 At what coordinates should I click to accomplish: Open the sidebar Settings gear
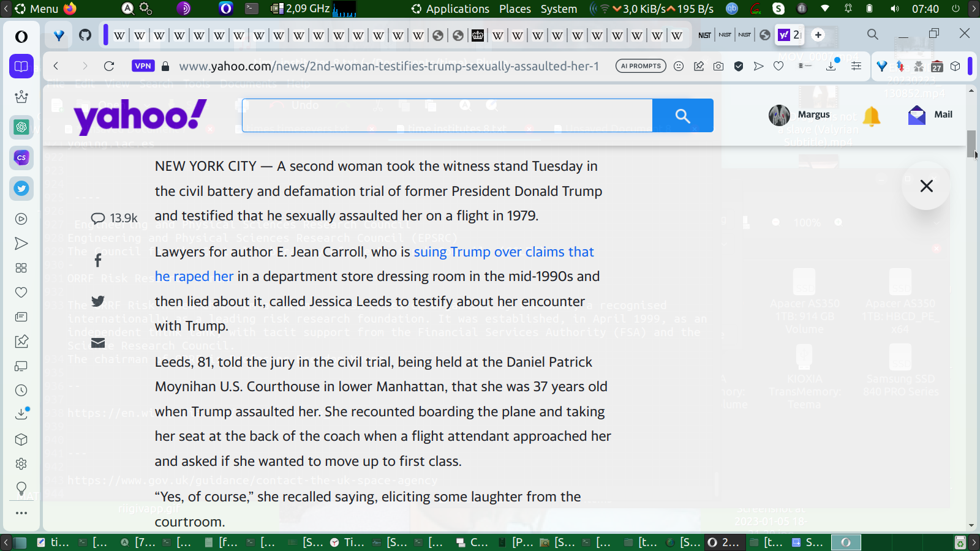(21, 464)
